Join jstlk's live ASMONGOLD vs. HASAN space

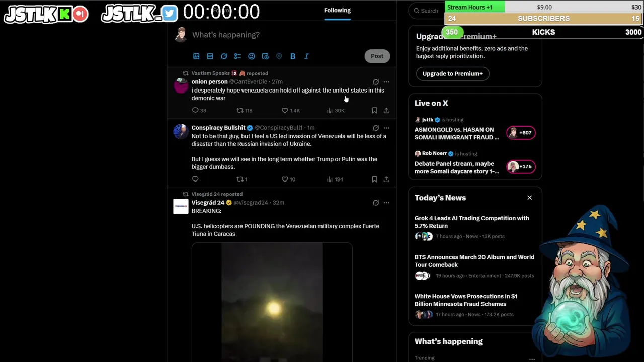[457, 133]
